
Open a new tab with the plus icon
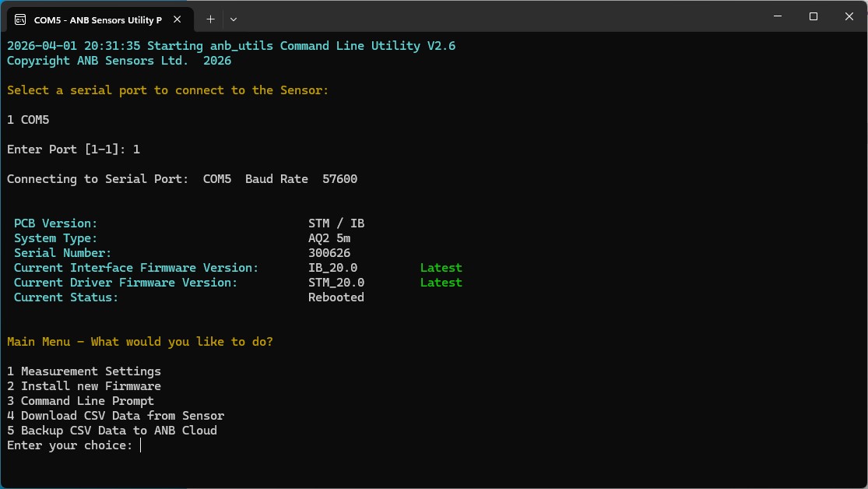click(209, 19)
